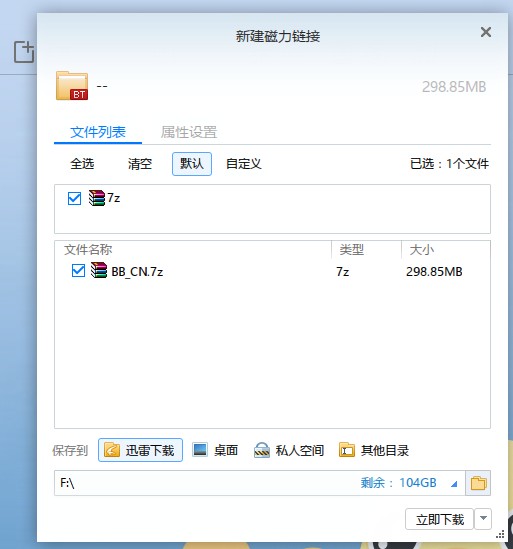Click the new task icon behind dialog

point(24,52)
